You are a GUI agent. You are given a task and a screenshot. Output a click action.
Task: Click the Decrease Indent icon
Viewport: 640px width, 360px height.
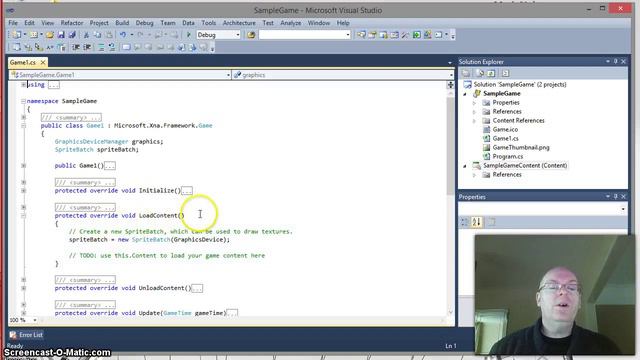click(76, 48)
